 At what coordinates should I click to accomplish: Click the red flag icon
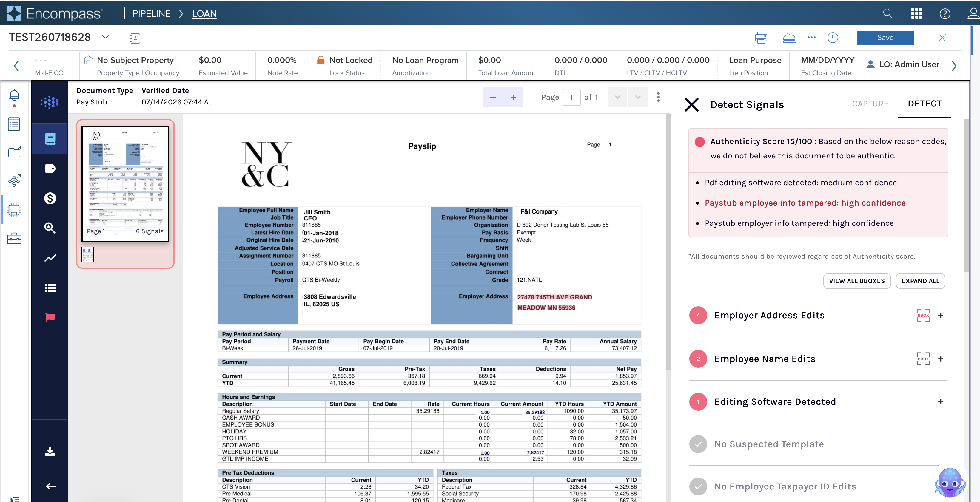[x=50, y=317]
